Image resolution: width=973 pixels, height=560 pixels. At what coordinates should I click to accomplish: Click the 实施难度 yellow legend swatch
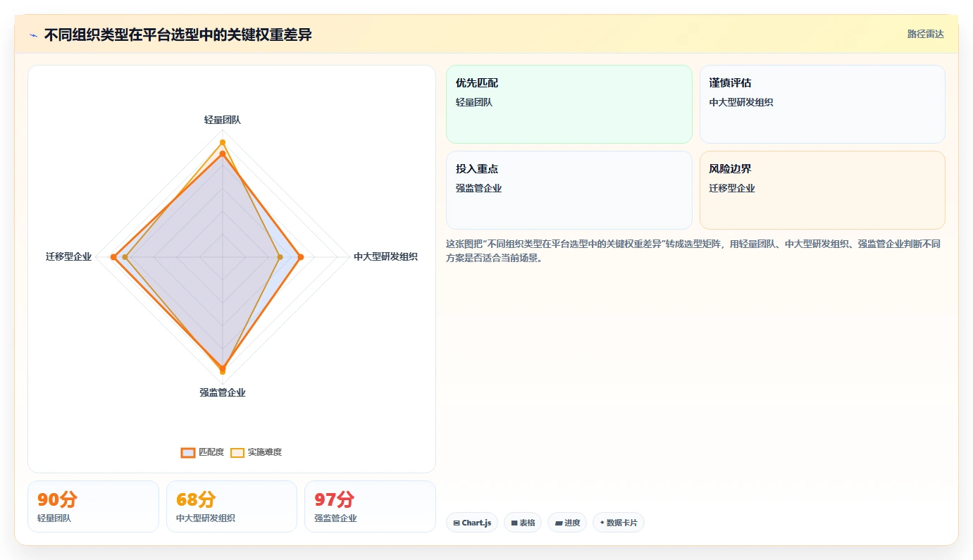(237, 452)
